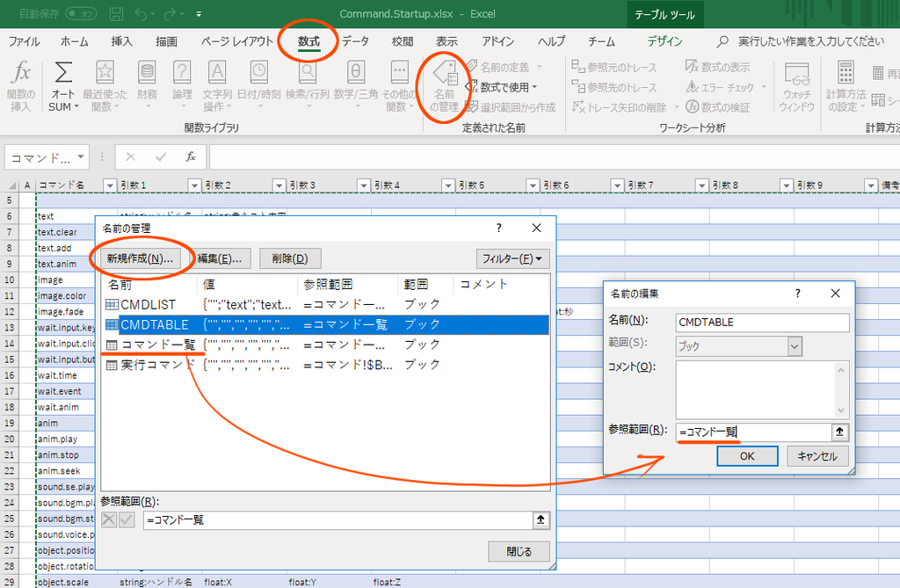Switch to the データ tab
This screenshot has width=900, height=588.
pos(355,41)
